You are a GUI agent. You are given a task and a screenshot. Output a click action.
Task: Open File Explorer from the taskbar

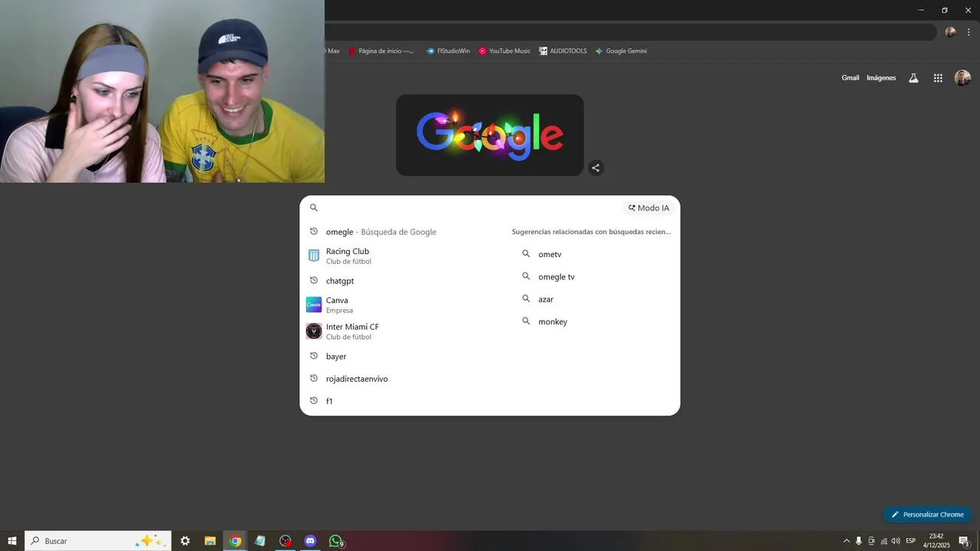(x=210, y=541)
